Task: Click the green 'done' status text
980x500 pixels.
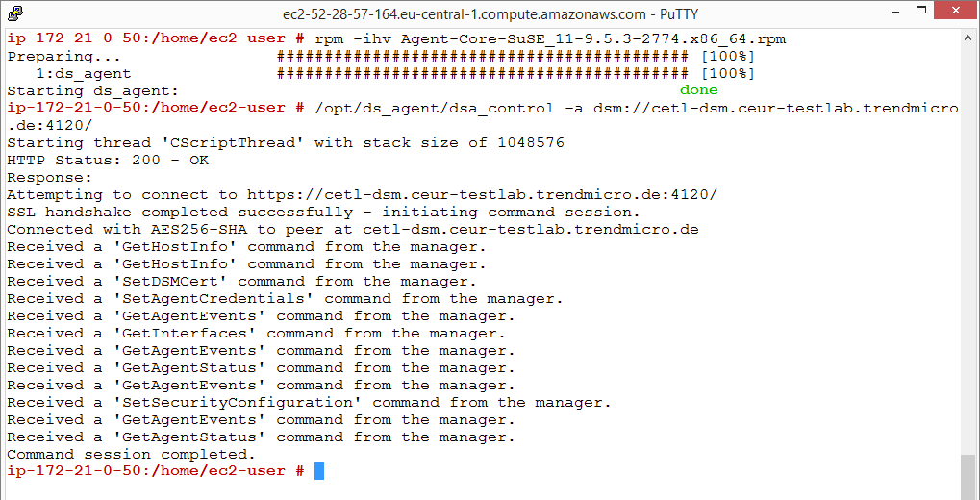Action: [x=698, y=91]
